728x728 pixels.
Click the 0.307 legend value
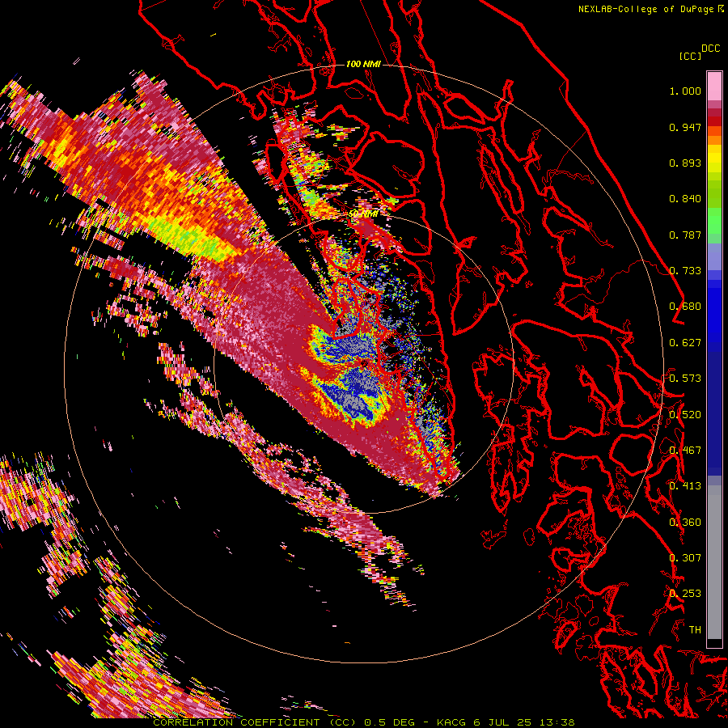click(x=685, y=558)
